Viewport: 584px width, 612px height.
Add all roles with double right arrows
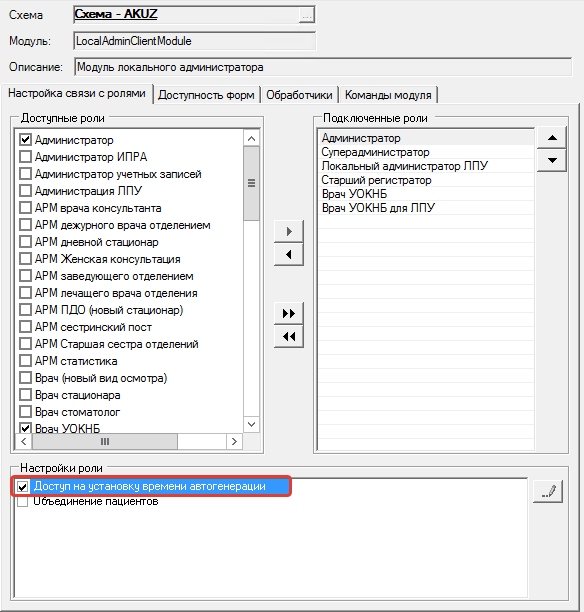289,313
